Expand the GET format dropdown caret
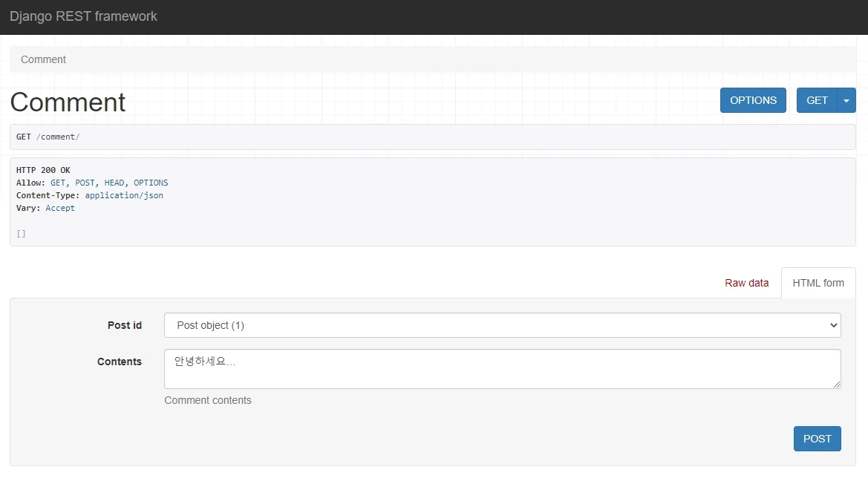The height and width of the screenshot is (484, 868). point(846,100)
